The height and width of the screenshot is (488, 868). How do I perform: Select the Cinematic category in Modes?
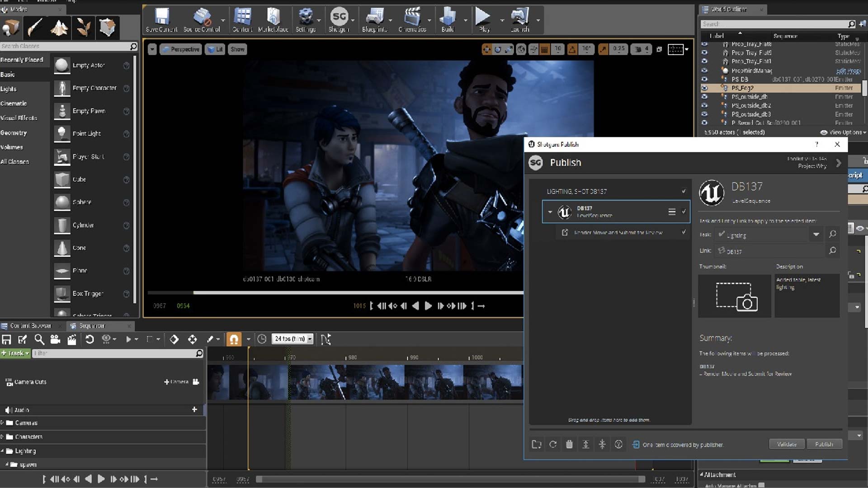(14, 103)
